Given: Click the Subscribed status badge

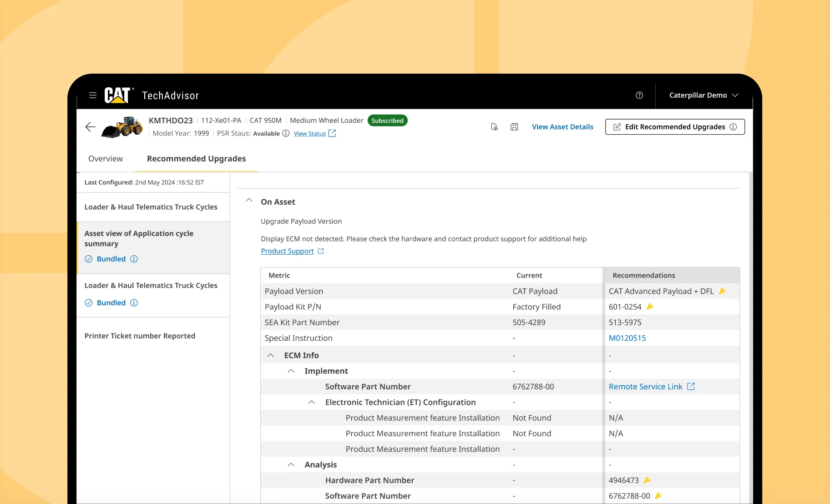Looking at the screenshot, I should pyautogui.click(x=387, y=121).
